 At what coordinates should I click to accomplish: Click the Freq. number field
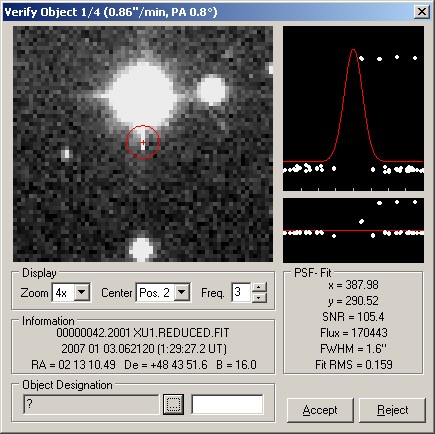241,293
